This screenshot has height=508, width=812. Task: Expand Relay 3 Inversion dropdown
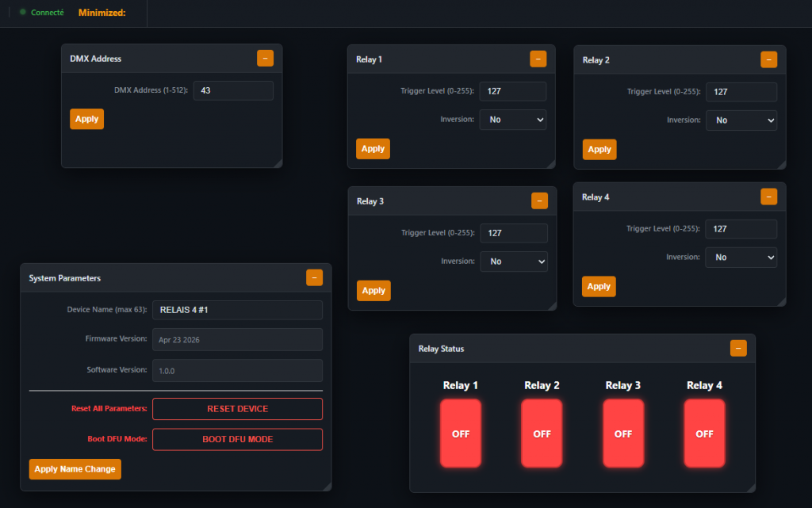pos(513,262)
